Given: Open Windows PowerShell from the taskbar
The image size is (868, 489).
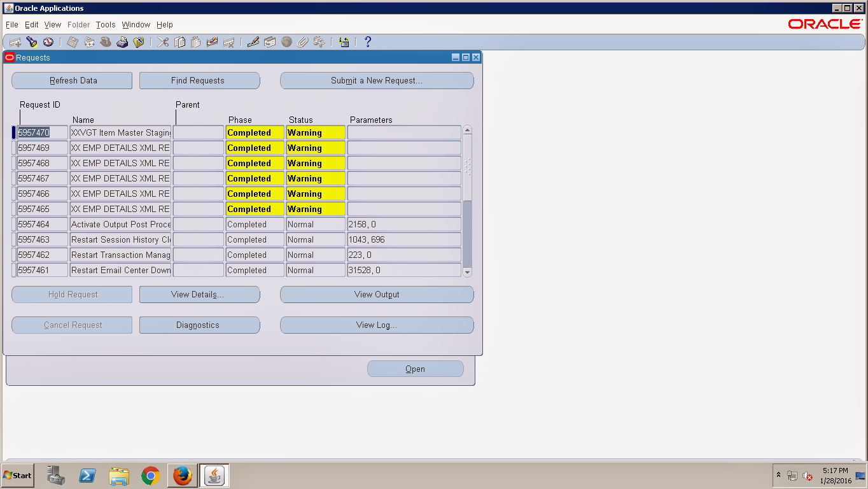Looking at the screenshot, I should tap(87, 476).
